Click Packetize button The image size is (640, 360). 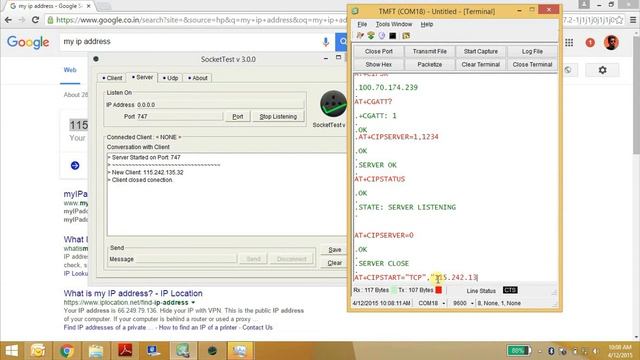pos(429,64)
